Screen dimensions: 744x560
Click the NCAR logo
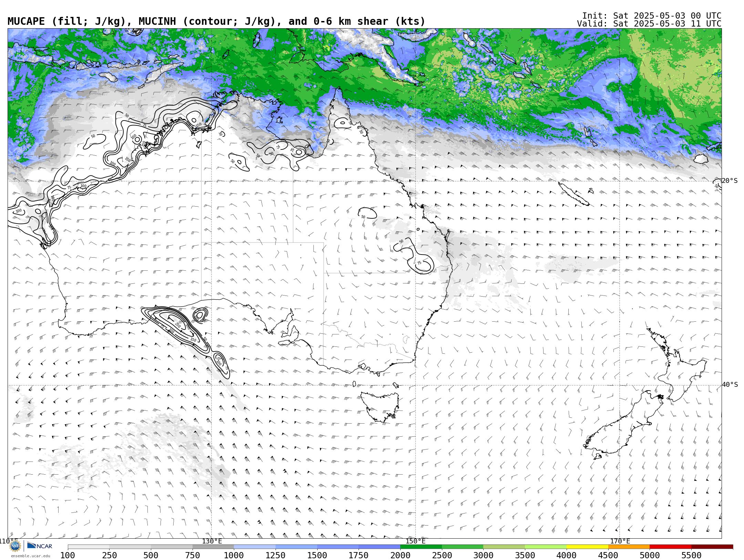pos(40,546)
